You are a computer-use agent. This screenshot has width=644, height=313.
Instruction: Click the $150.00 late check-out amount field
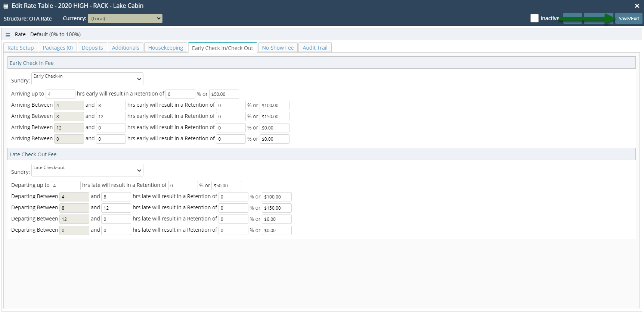click(277, 208)
